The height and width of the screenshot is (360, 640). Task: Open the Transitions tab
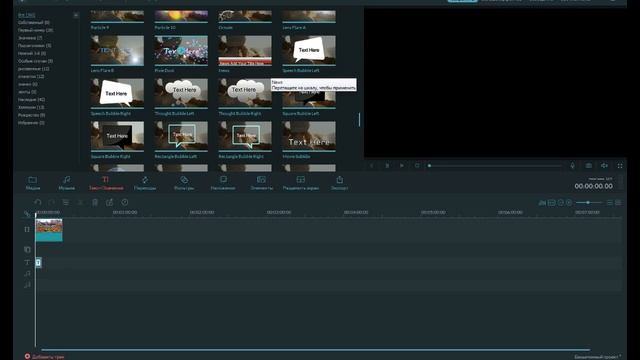(145, 183)
